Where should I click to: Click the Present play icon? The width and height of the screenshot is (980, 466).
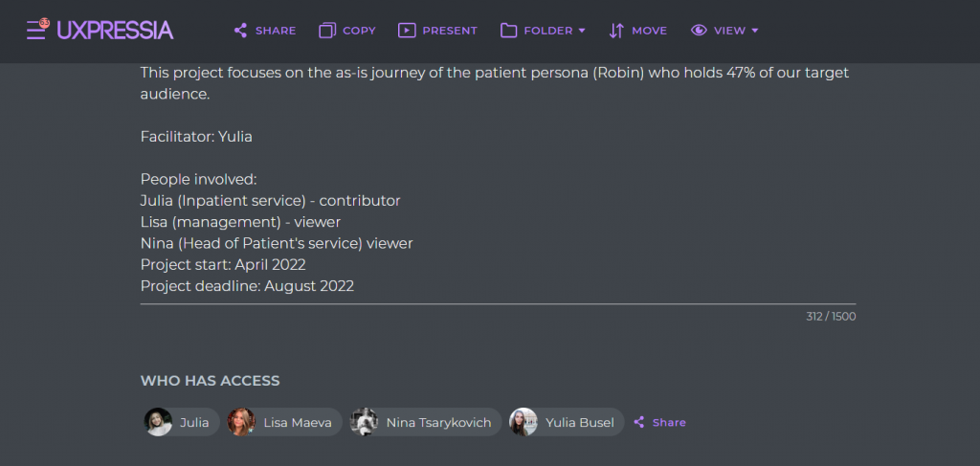(x=407, y=31)
